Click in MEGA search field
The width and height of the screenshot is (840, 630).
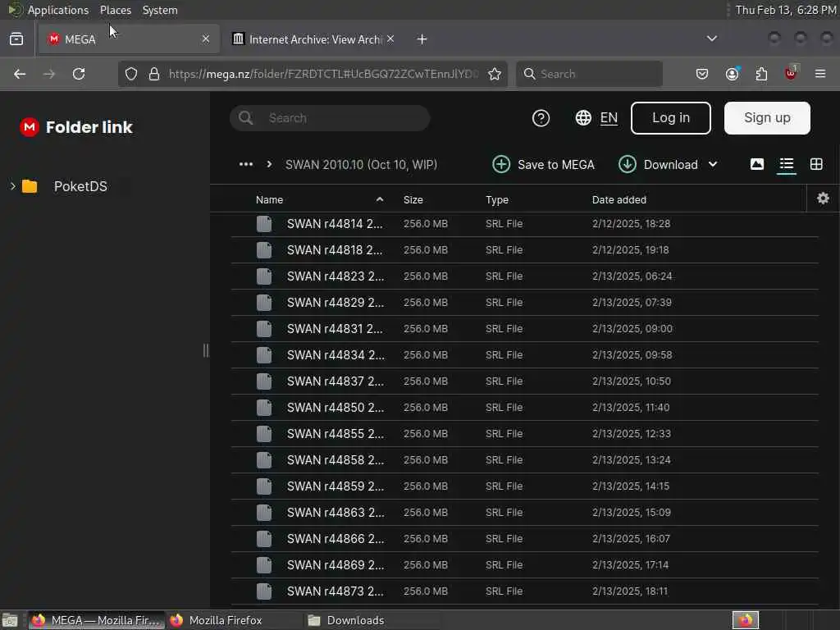330,118
